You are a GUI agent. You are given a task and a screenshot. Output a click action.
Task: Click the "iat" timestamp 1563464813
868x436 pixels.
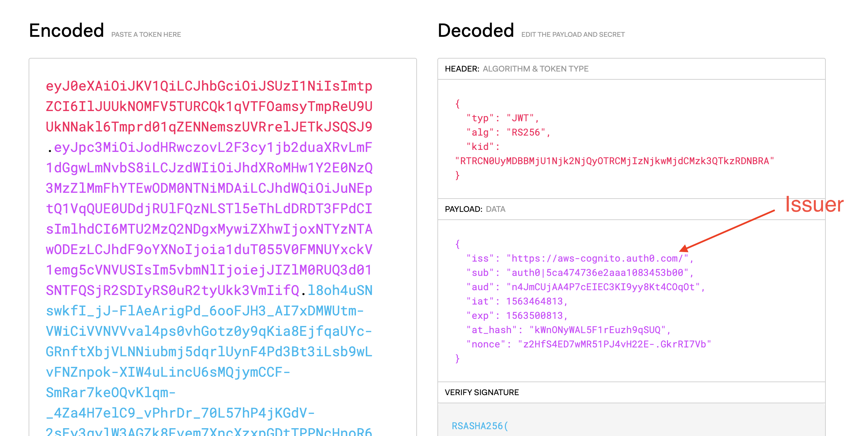coord(534,301)
